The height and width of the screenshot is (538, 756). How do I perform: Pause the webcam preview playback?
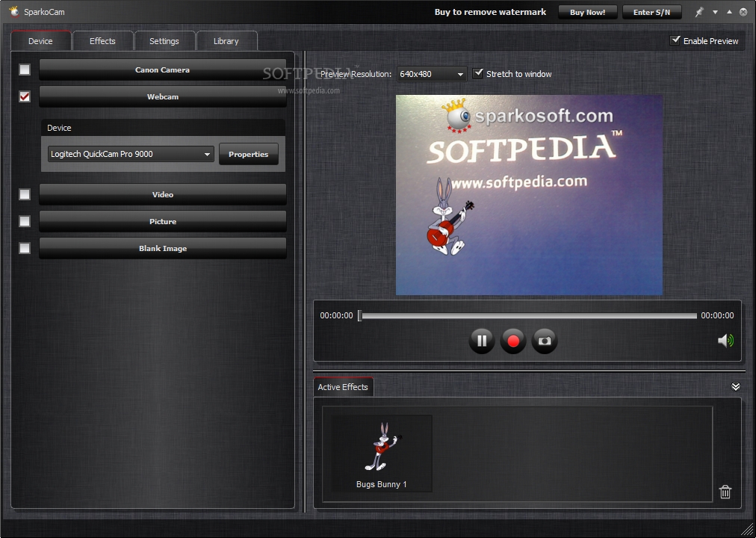coord(482,341)
